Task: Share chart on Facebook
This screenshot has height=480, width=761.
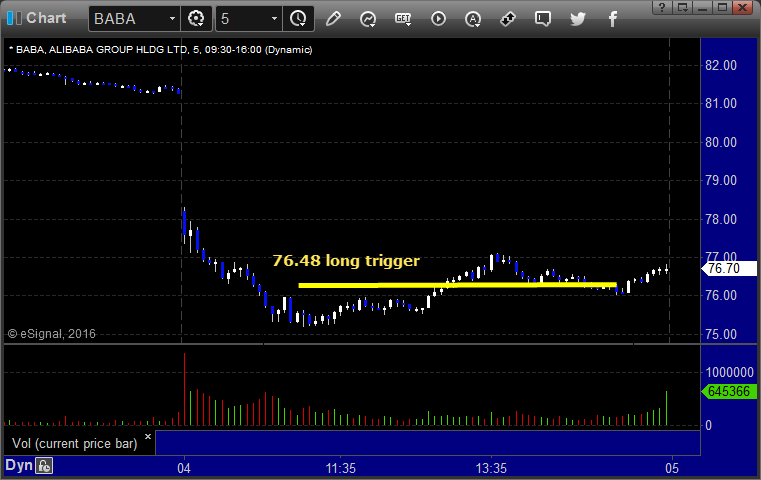Action: coord(613,19)
